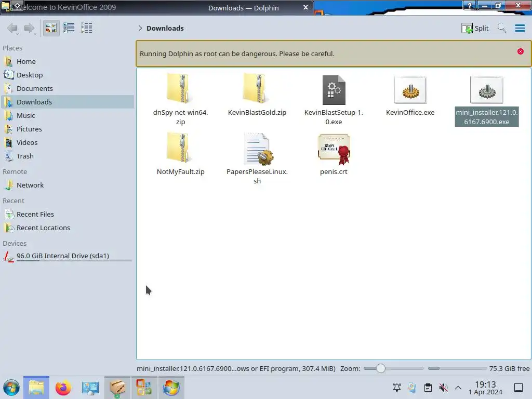Screen dimensions: 532x399
Task: Enable Split view
Action: tap(475, 28)
